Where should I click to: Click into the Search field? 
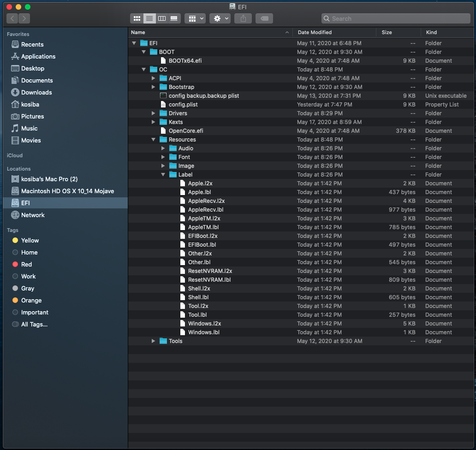coord(396,18)
